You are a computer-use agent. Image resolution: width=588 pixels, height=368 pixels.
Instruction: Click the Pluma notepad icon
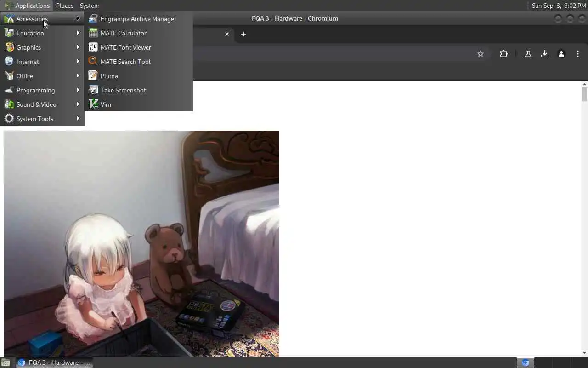[x=93, y=76]
